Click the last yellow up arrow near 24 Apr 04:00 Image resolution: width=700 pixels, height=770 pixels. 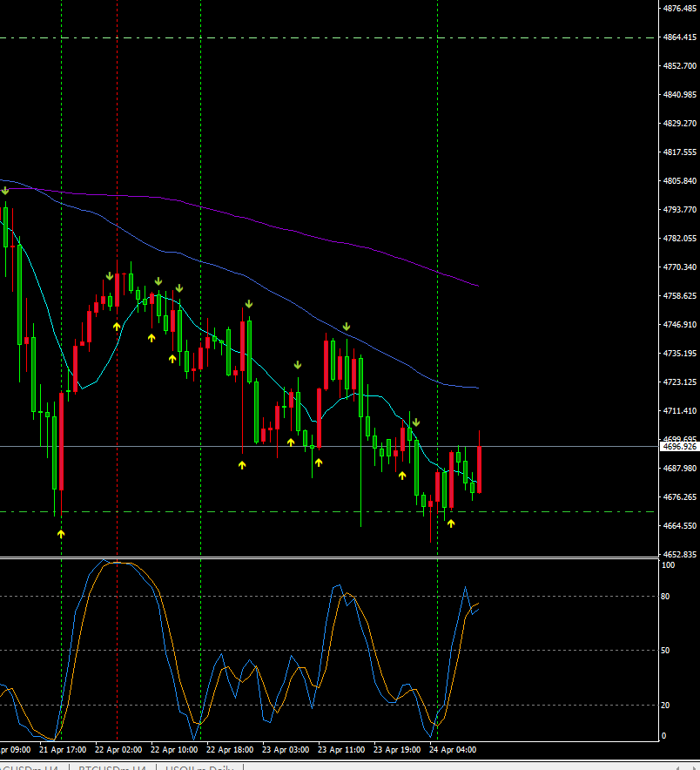point(451,523)
